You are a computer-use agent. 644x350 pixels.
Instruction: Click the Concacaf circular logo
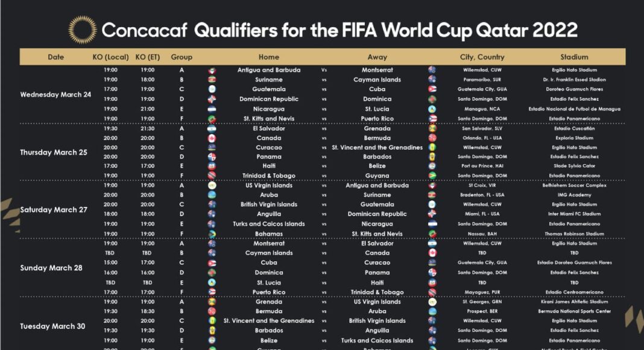point(82,30)
